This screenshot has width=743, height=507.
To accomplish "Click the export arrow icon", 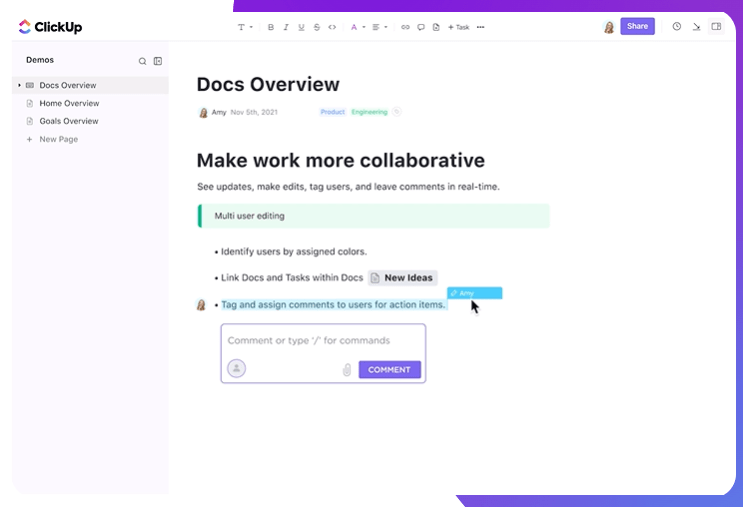I will (x=696, y=27).
